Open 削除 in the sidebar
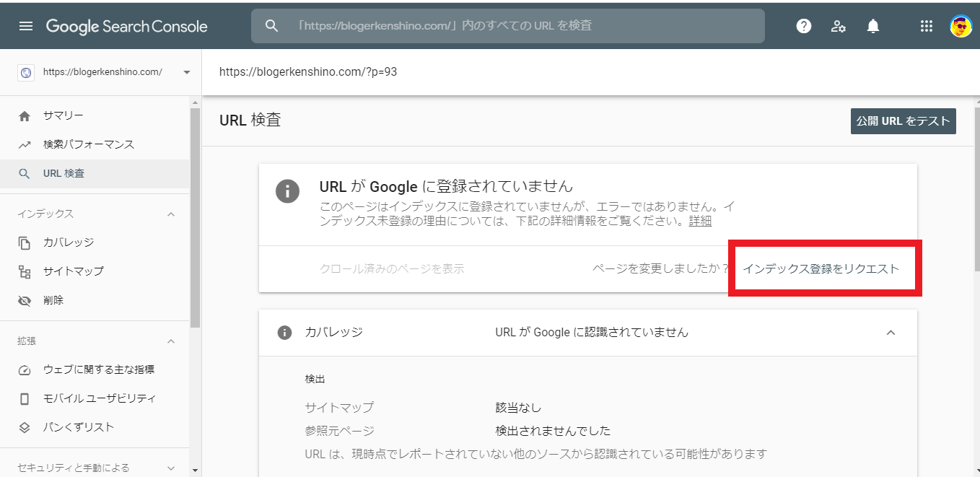The height and width of the screenshot is (477, 980). tap(95, 300)
